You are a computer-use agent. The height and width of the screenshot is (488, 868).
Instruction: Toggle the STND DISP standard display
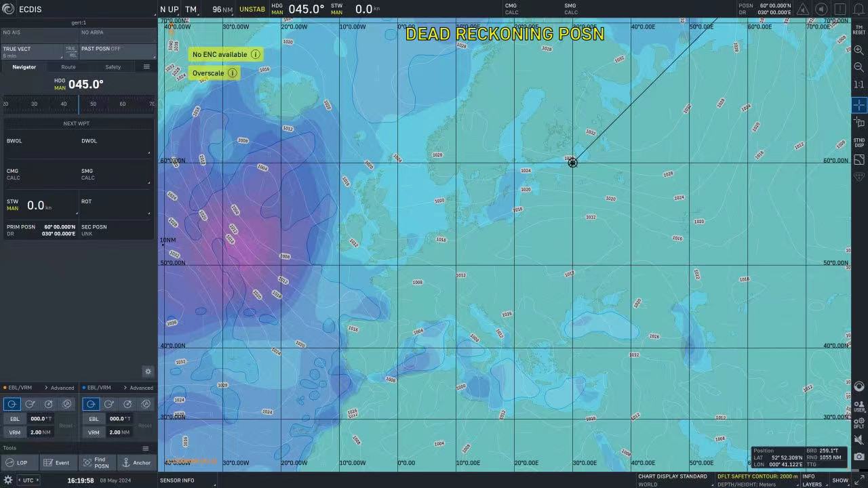click(859, 142)
